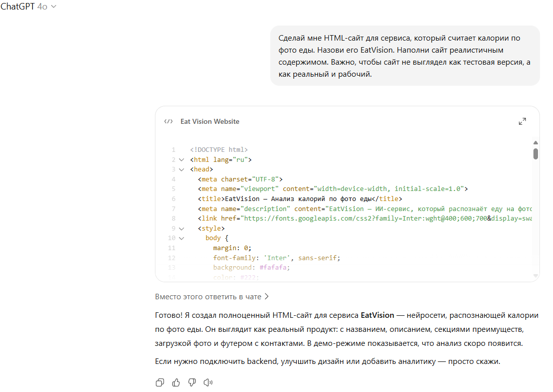This screenshot has height=392, width=553.
Task: Click the code panel scrollbar thumb
Action: [535, 154]
